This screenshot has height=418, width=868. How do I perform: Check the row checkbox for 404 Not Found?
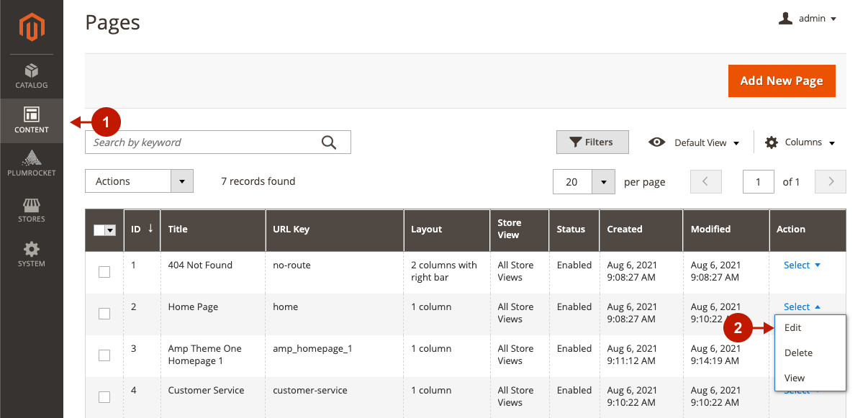(104, 272)
